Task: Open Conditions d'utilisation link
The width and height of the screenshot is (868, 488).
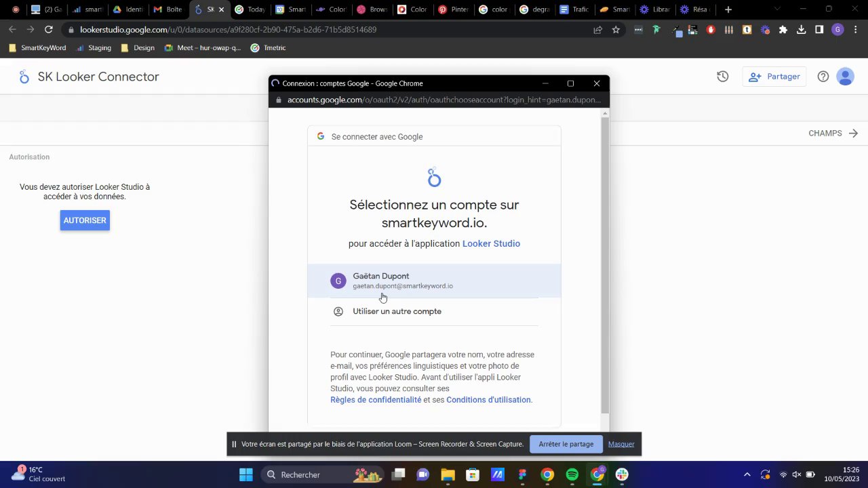Action: point(488,400)
